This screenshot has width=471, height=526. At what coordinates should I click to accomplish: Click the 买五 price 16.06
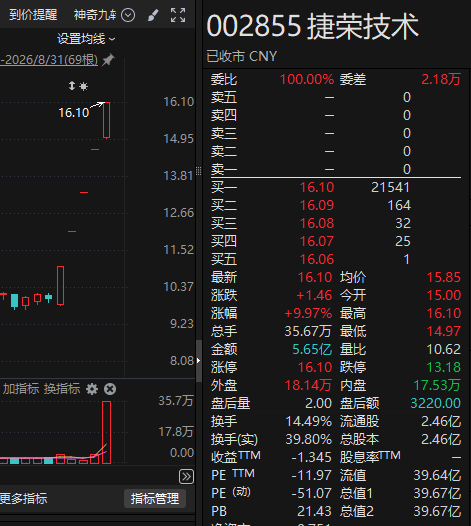coord(317,259)
